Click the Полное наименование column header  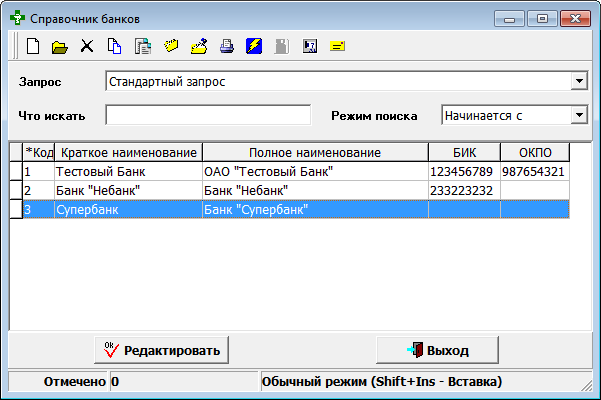point(315,152)
